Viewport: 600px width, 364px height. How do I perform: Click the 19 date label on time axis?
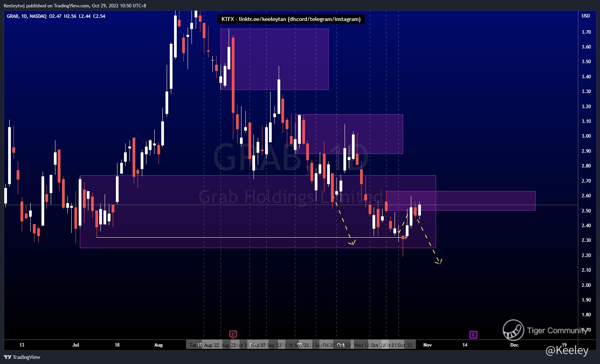pos(564,345)
